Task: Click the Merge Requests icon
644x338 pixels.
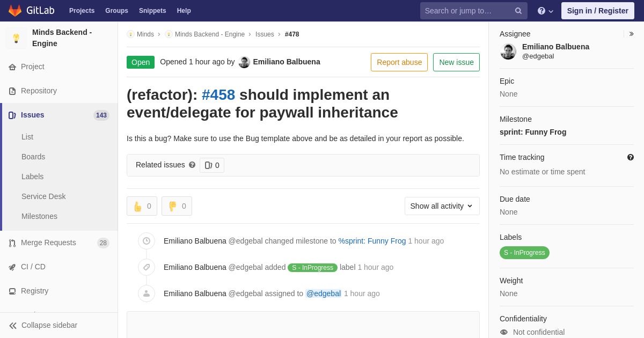Action: [12, 243]
